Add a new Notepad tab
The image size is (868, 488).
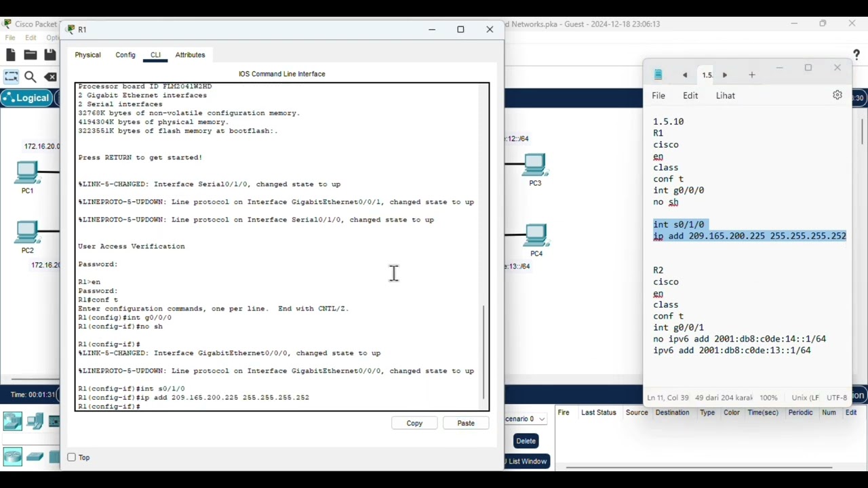point(751,75)
